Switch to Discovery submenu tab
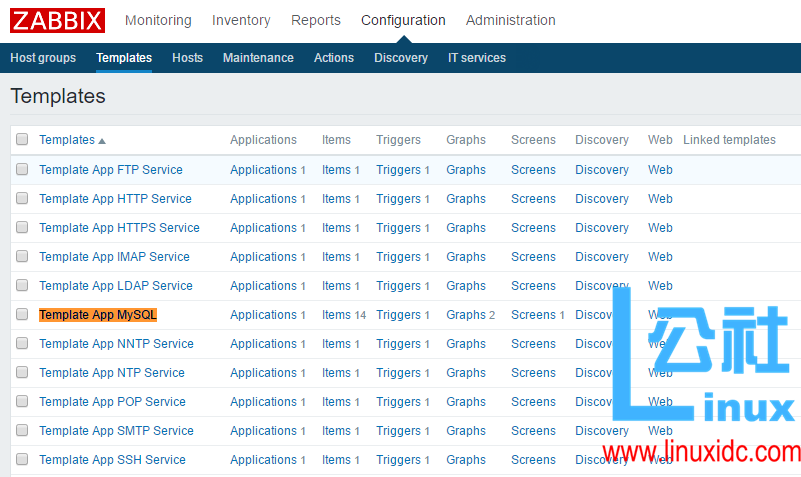This screenshot has height=477, width=801. click(x=400, y=58)
